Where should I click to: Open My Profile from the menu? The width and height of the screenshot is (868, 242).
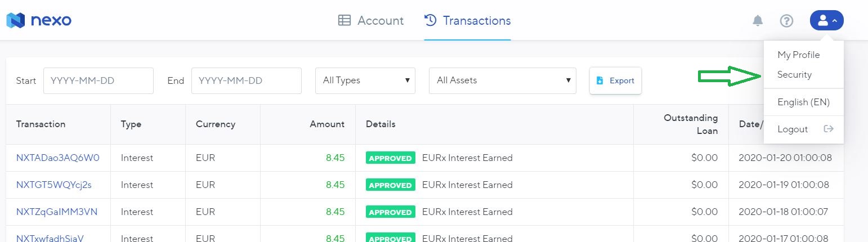click(x=798, y=55)
